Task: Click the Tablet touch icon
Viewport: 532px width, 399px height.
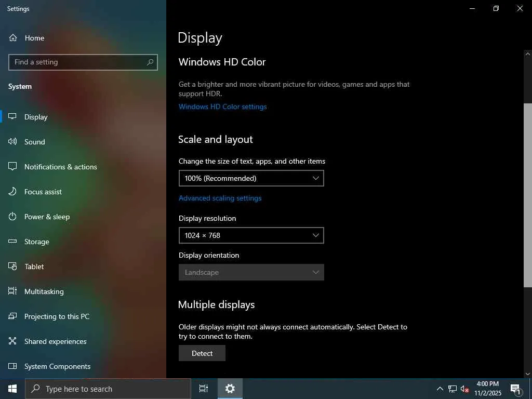Action: [12, 267]
